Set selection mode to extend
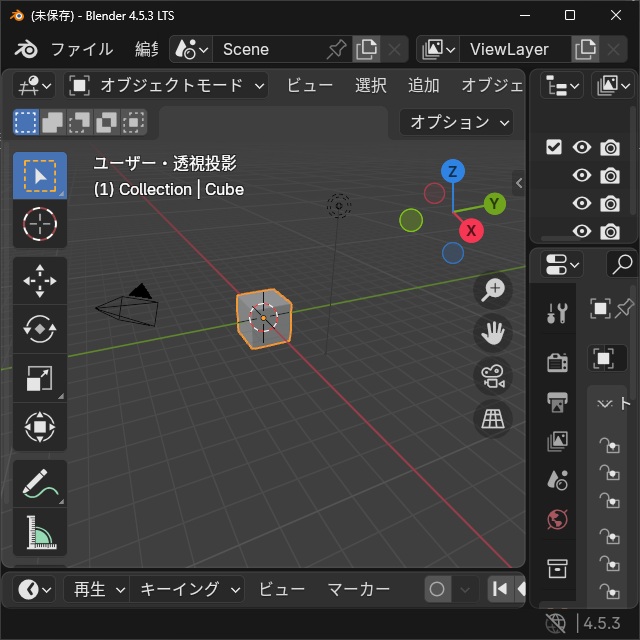The image size is (640, 640). tap(53, 122)
